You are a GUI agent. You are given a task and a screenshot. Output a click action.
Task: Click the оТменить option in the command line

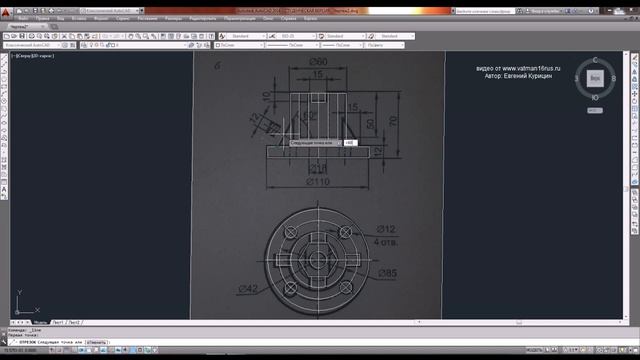click(x=97, y=342)
